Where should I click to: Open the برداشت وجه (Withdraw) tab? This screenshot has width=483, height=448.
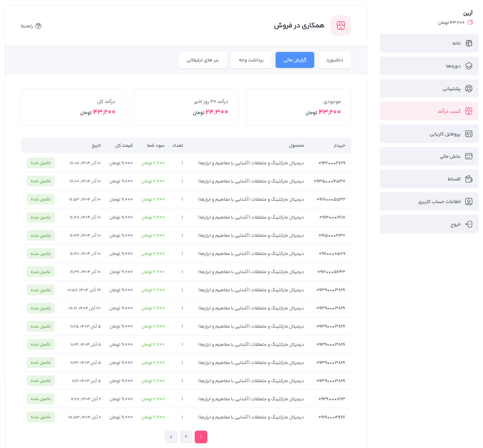point(251,60)
